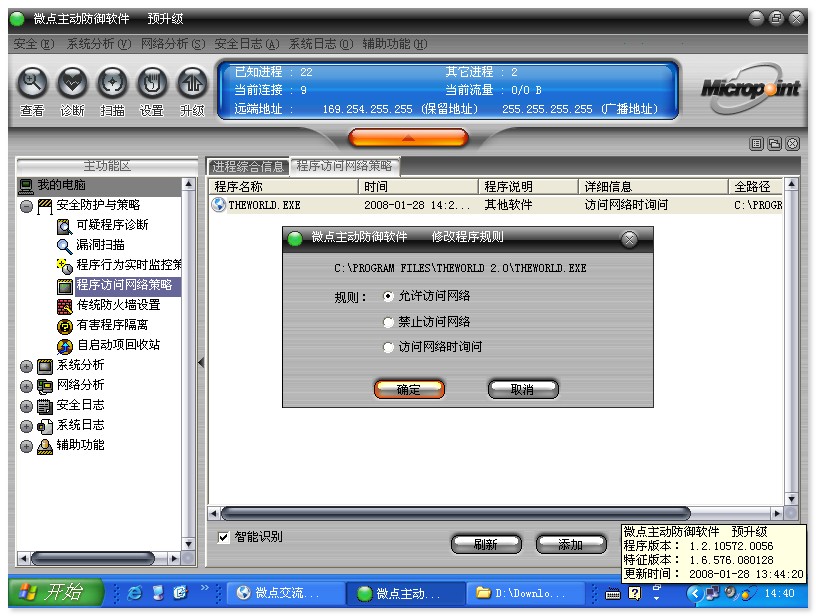Expand hidden quick launch items chevron
Screen dimensions: 816x616
click(x=205, y=588)
